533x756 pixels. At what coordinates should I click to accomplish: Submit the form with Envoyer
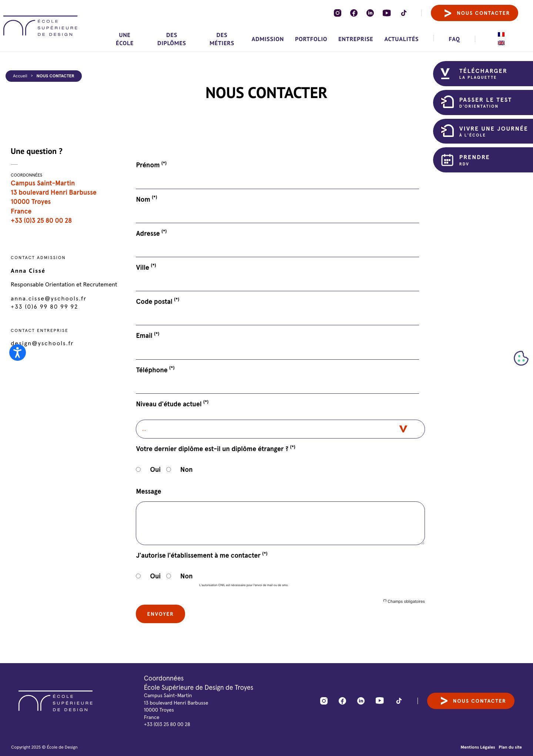coord(160,614)
